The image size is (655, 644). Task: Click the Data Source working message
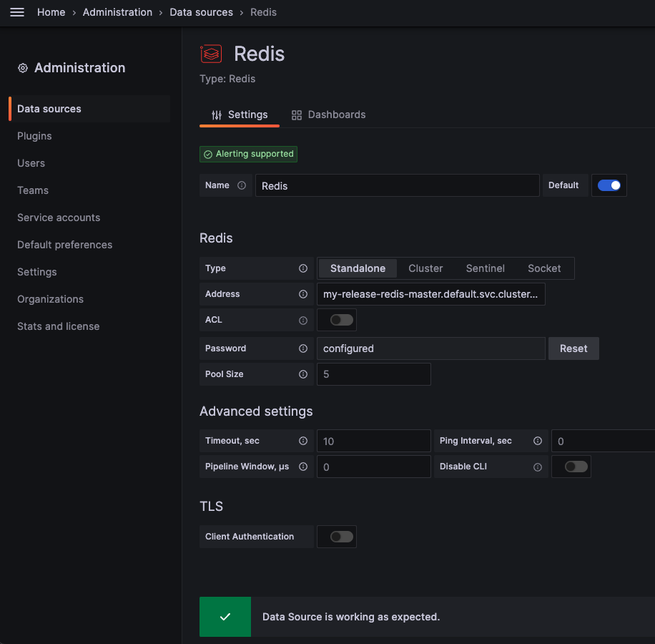point(351,617)
